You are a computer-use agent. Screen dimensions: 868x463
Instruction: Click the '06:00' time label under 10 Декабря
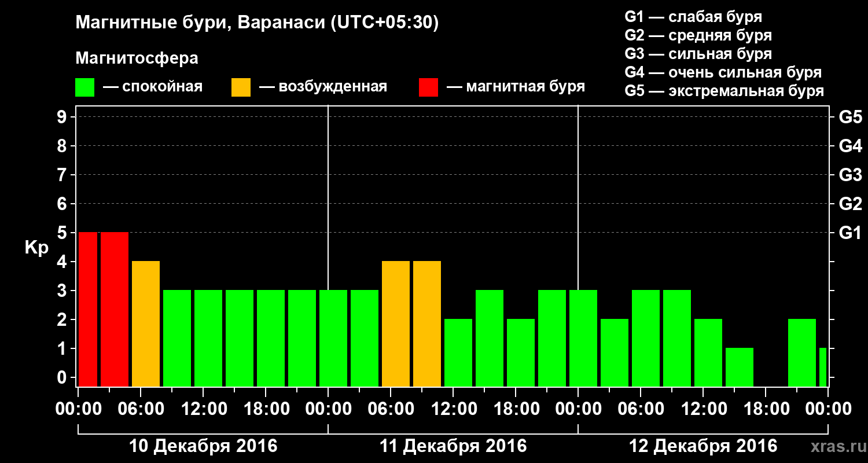pos(141,409)
